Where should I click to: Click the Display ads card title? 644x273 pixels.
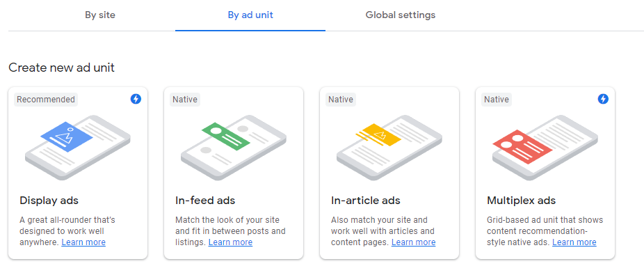tap(49, 201)
